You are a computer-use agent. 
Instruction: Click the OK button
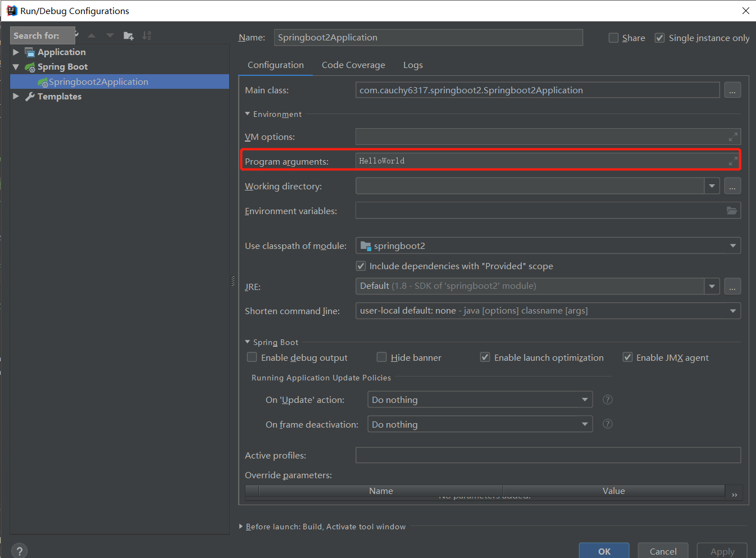[x=604, y=551]
